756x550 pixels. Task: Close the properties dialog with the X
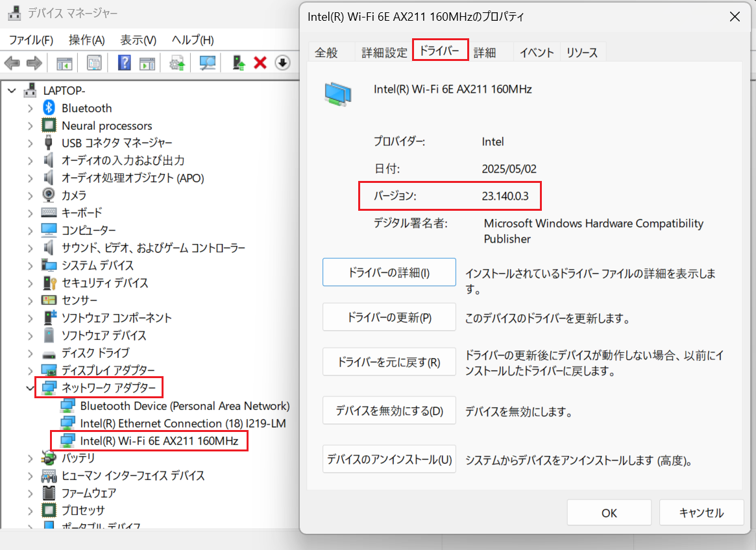(735, 17)
